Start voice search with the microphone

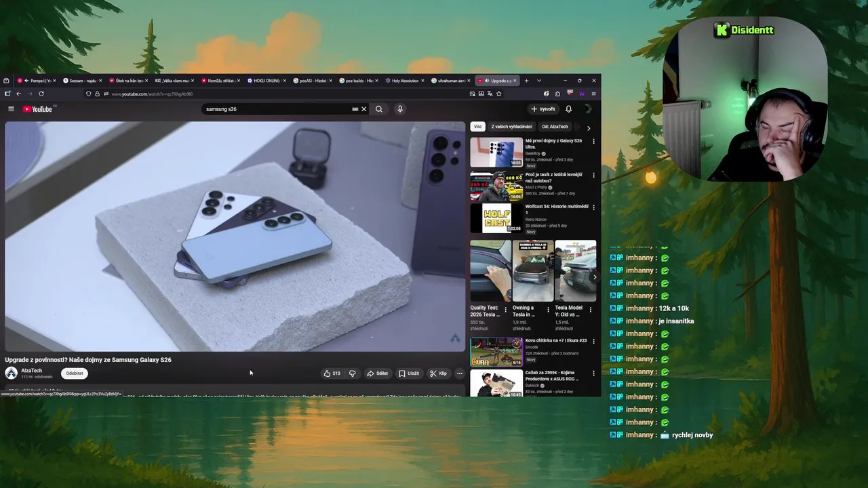pos(400,109)
